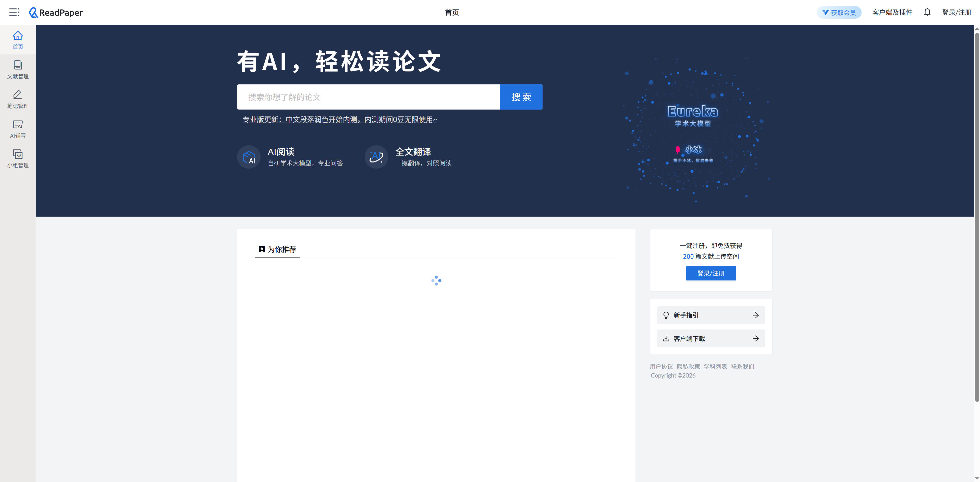Open the 专业版更新 announcement link
This screenshot has height=482, width=980.
coord(340,120)
